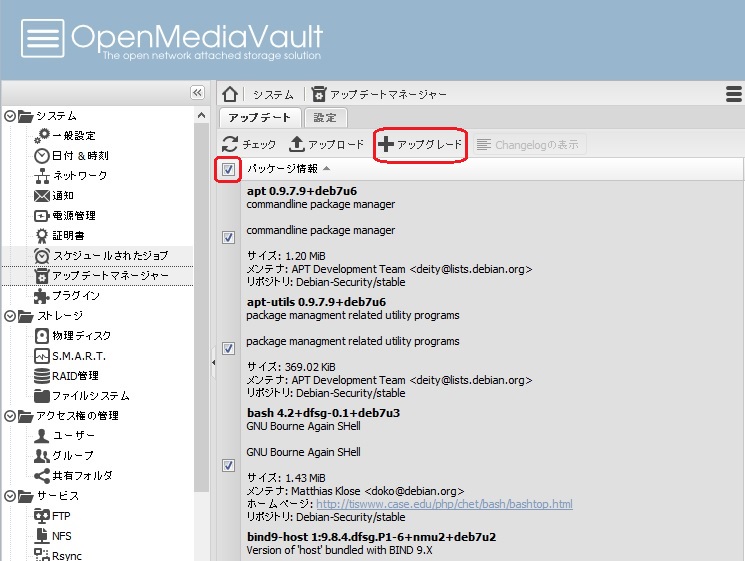Click the ユーザー person icon
Viewport: 745px width, 561px height.
42,436
